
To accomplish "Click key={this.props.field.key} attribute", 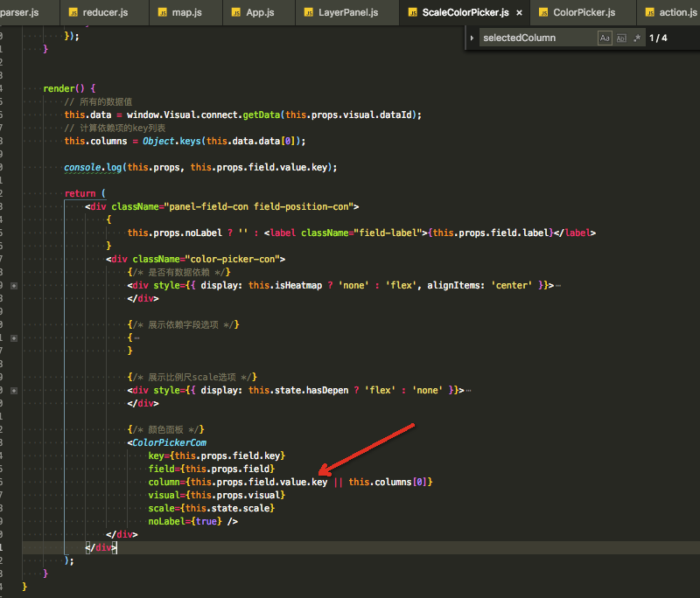I will [x=217, y=455].
